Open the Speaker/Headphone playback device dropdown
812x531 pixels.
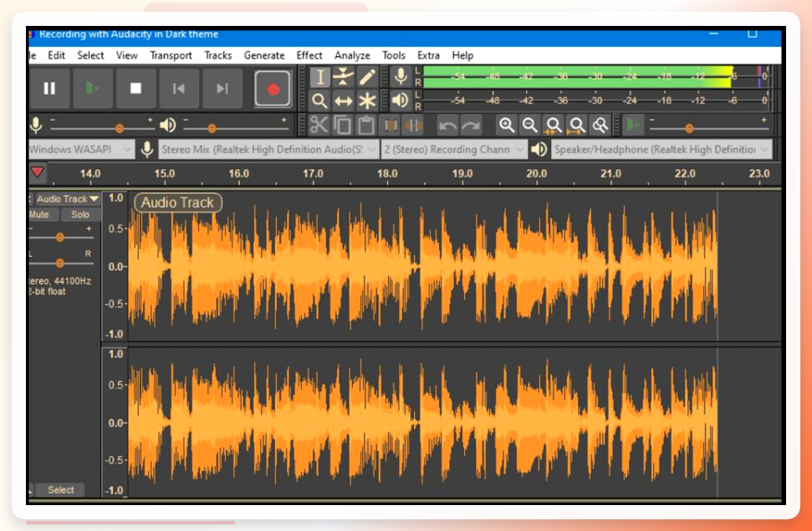tap(661, 149)
